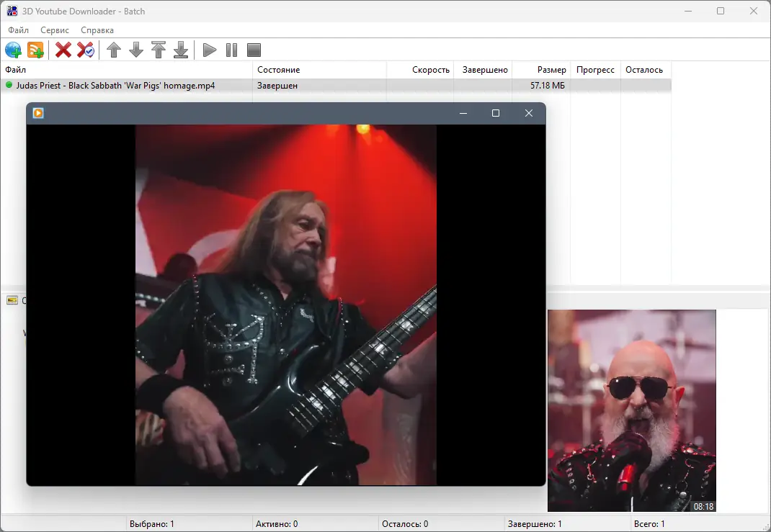Screen dimensions: 771x532
Task: Move item to top of queue
Action: pos(159,50)
